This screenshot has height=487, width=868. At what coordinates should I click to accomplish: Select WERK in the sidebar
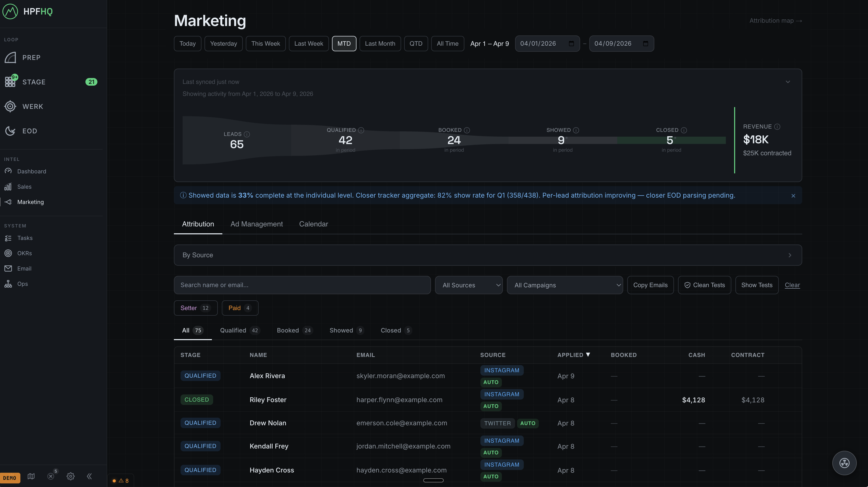point(33,106)
